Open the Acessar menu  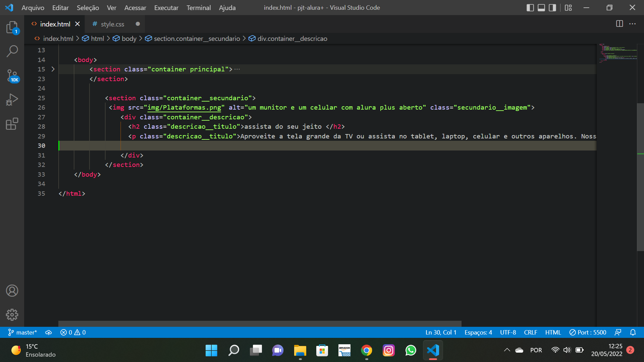click(135, 7)
